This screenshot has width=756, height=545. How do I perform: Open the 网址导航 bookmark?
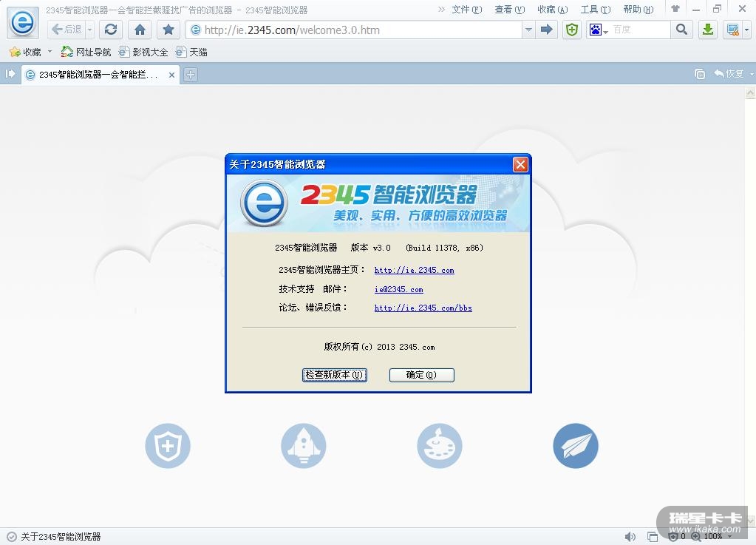coord(86,52)
